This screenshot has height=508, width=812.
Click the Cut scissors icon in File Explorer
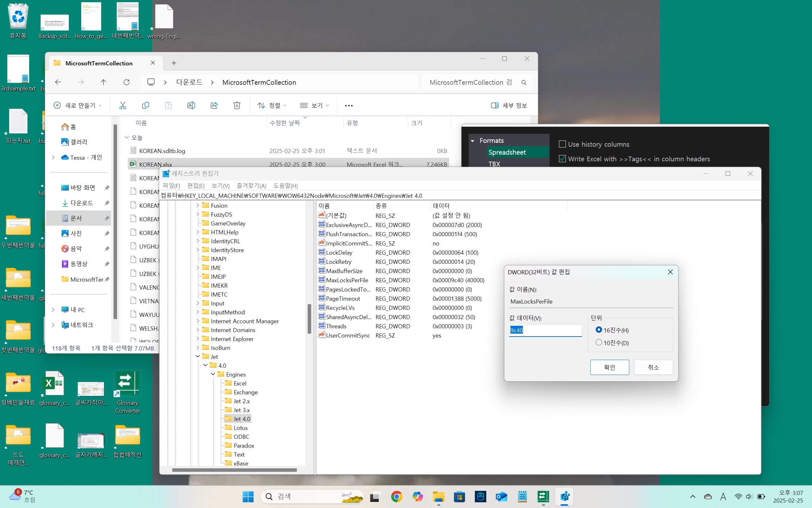[122, 105]
